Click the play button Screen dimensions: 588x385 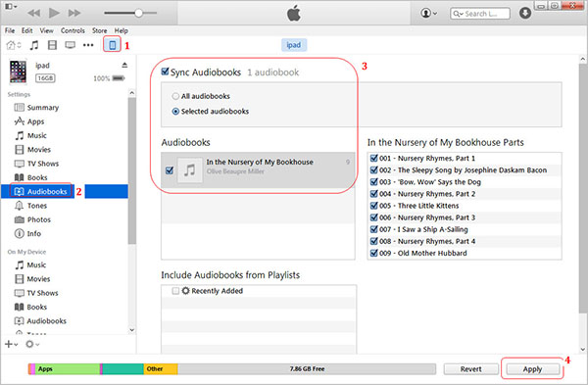pyautogui.click(x=54, y=13)
